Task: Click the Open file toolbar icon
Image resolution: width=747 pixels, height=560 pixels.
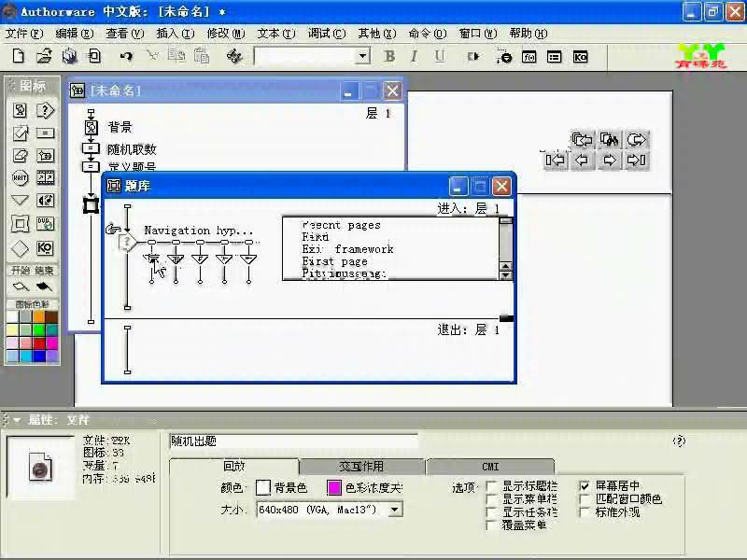Action: [44, 56]
